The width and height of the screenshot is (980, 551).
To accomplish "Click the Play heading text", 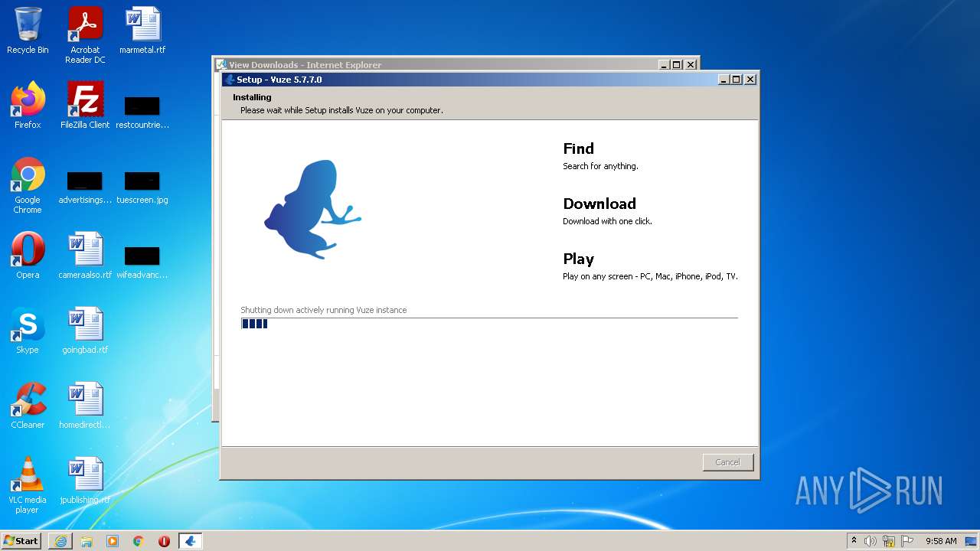I will (579, 259).
